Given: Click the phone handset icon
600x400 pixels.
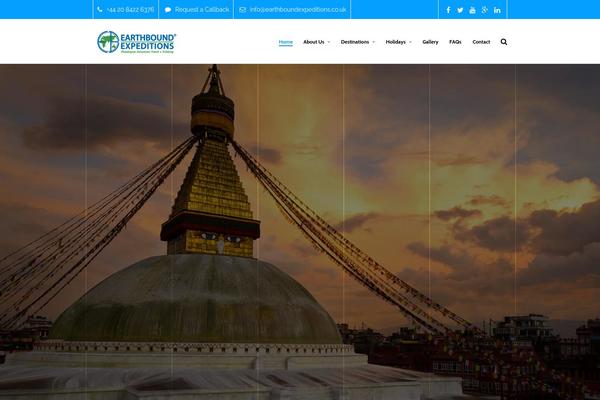Looking at the screenshot, I should (100, 10).
